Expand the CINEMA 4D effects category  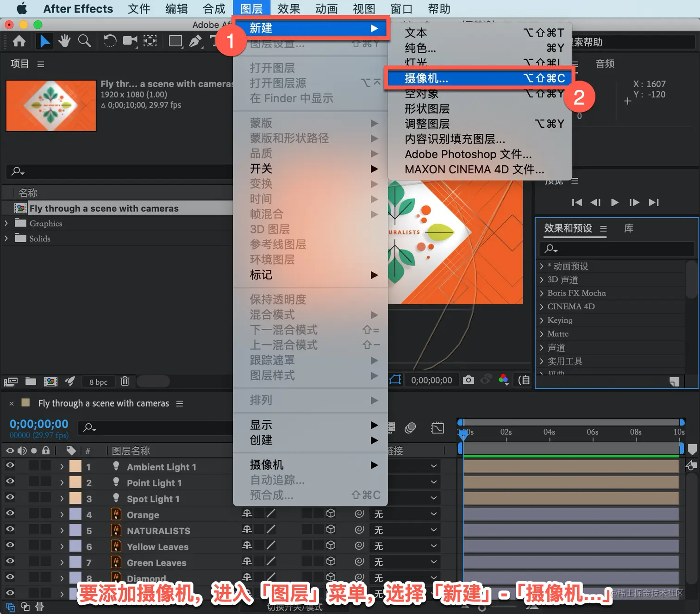542,307
